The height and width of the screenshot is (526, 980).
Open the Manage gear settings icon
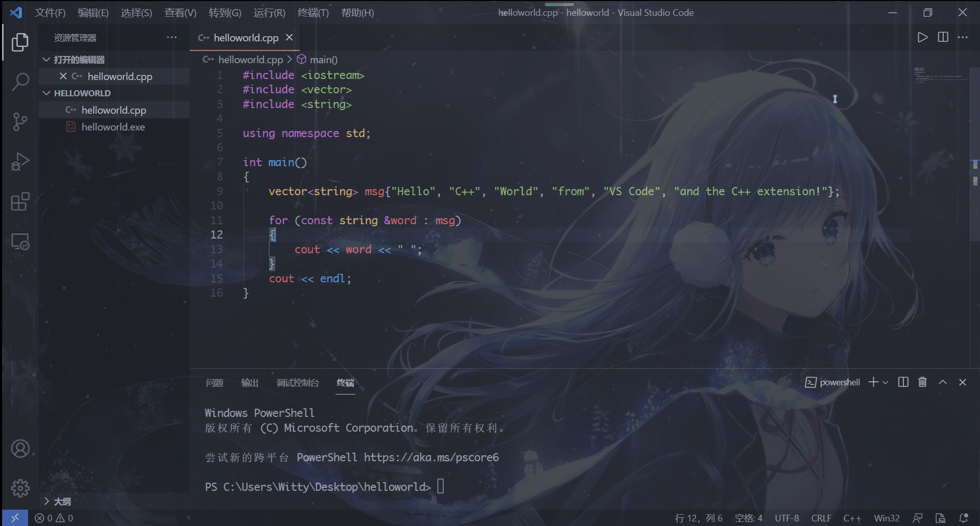[20, 488]
